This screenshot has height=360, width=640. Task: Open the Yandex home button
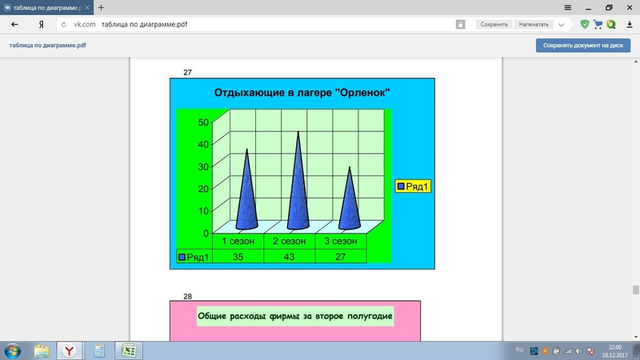[x=41, y=24]
